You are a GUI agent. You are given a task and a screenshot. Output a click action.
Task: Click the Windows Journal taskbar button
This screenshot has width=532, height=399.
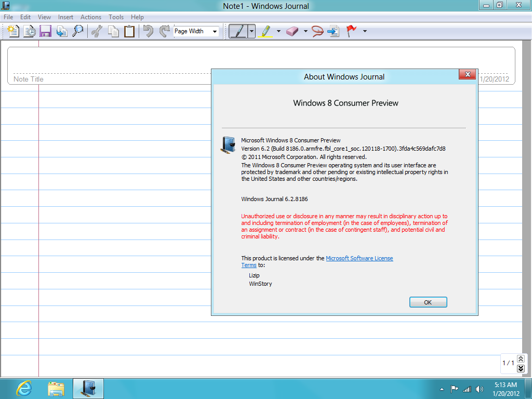point(88,389)
